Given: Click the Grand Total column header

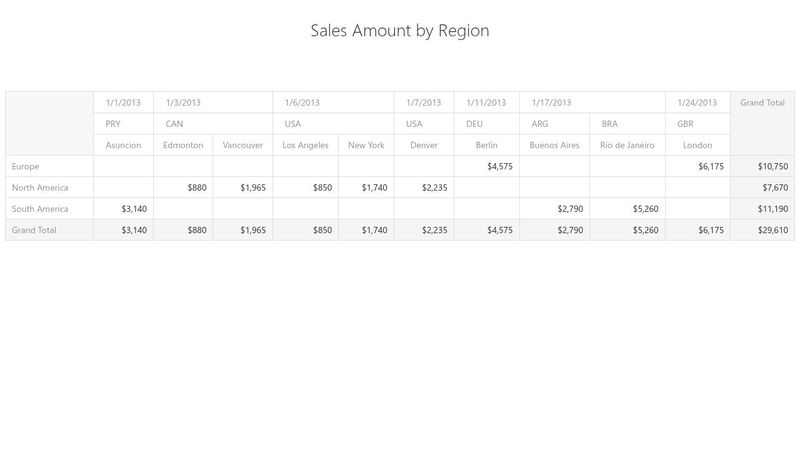Looking at the screenshot, I should coord(762,102).
